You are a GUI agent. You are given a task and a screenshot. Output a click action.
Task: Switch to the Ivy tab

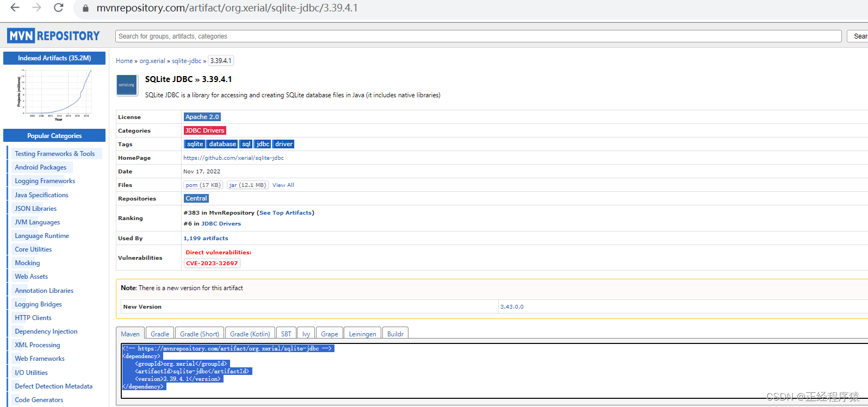tap(306, 333)
